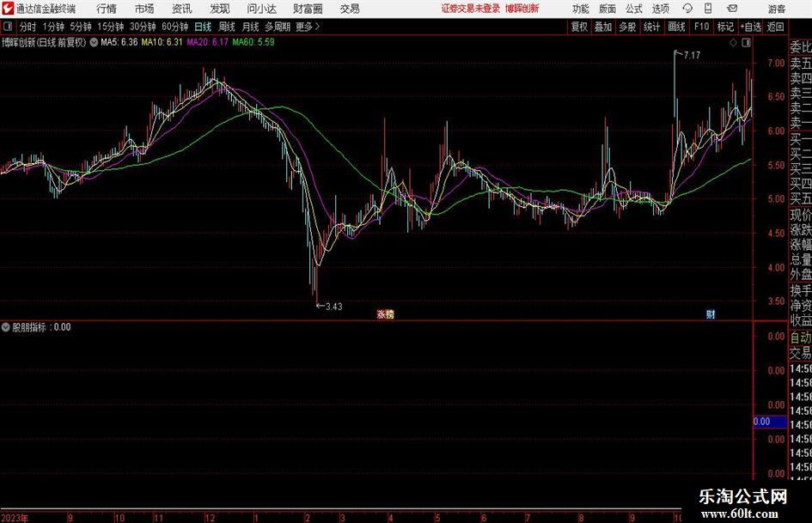812x523 pixels.
Task: Switch to 周线 weekly period tab
Action: pos(227,27)
